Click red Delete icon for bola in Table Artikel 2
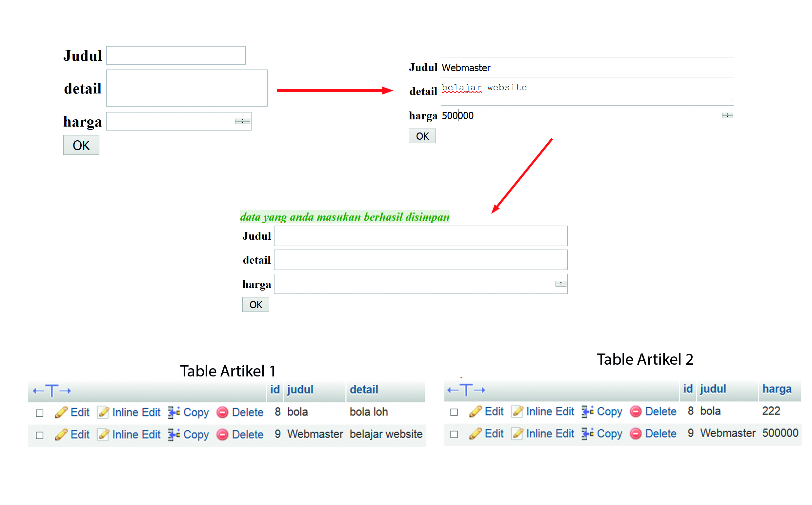Image resolution: width=812 pixels, height=505 pixels. tap(636, 412)
